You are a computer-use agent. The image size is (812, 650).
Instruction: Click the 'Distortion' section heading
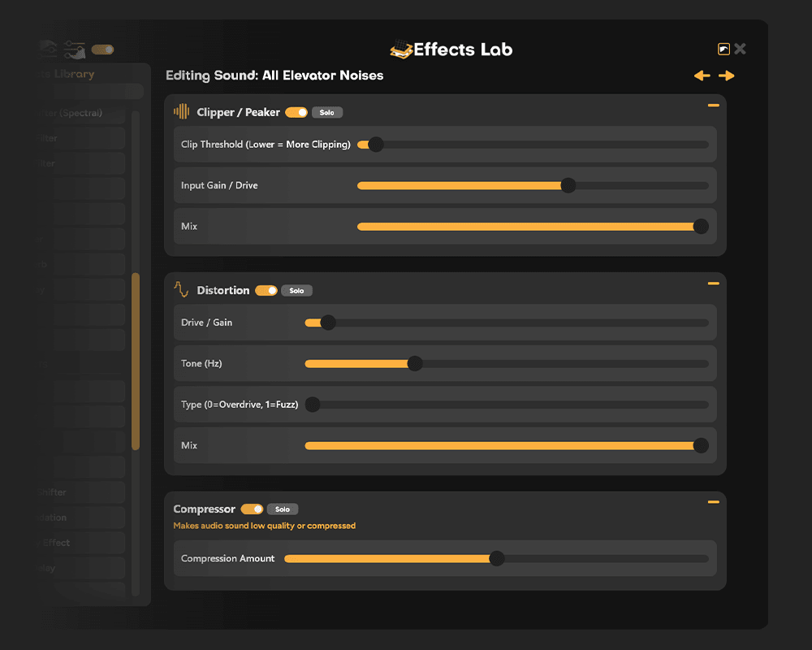click(223, 290)
